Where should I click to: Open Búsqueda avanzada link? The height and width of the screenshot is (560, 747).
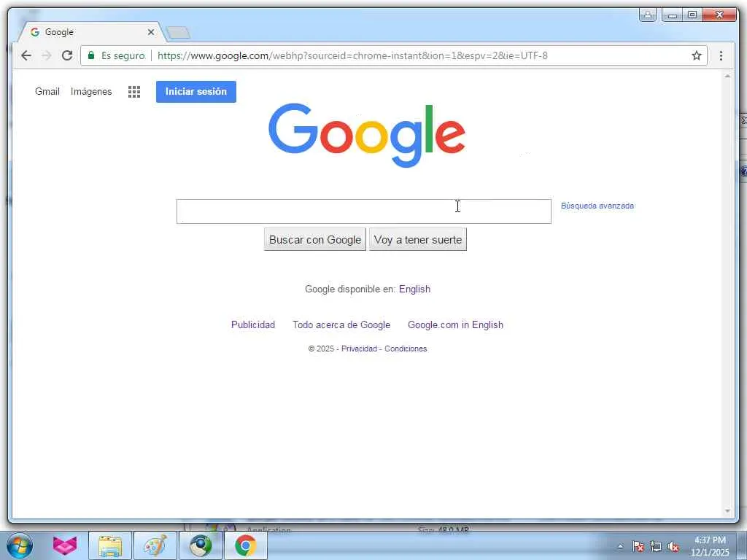pos(597,206)
